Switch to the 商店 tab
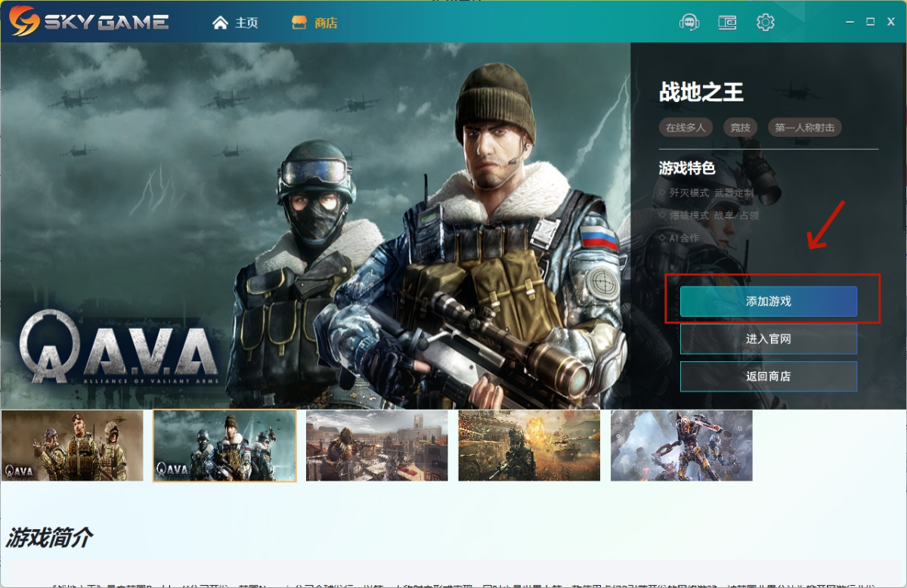The width and height of the screenshot is (907, 588). [326, 23]
